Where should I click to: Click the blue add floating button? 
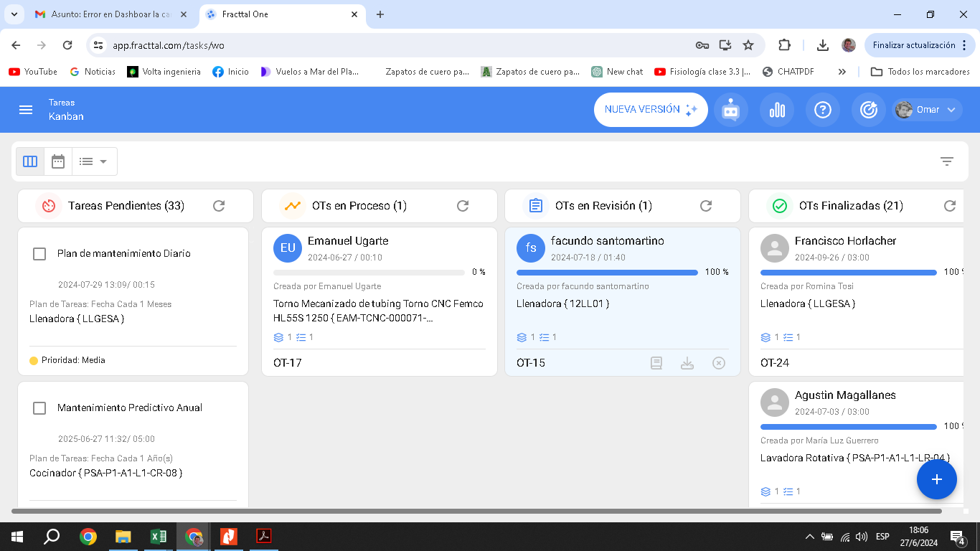click(936, 479)
